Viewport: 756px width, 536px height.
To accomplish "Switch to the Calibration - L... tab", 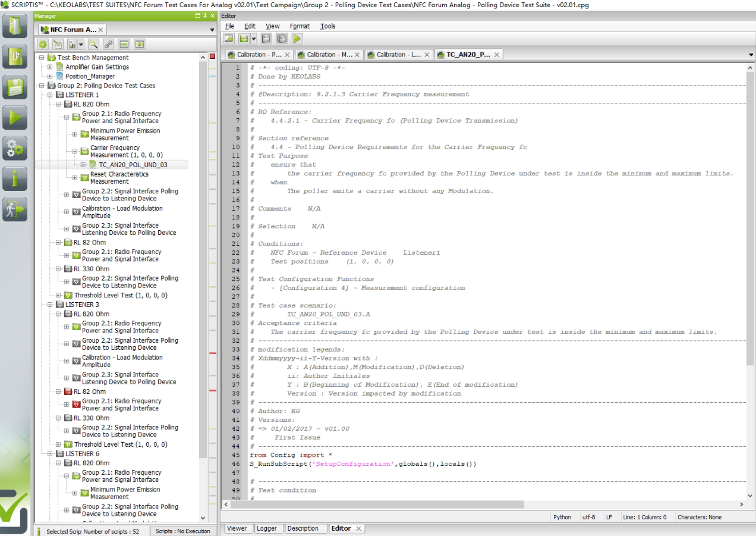I will [399, 55].
